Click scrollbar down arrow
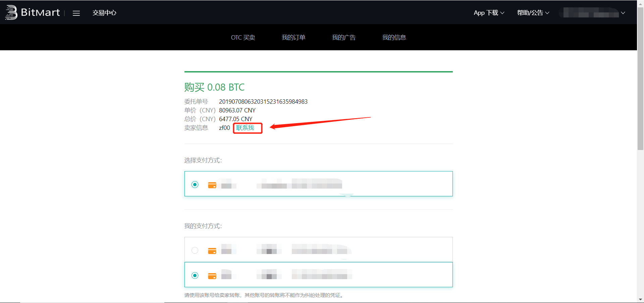 640,299
